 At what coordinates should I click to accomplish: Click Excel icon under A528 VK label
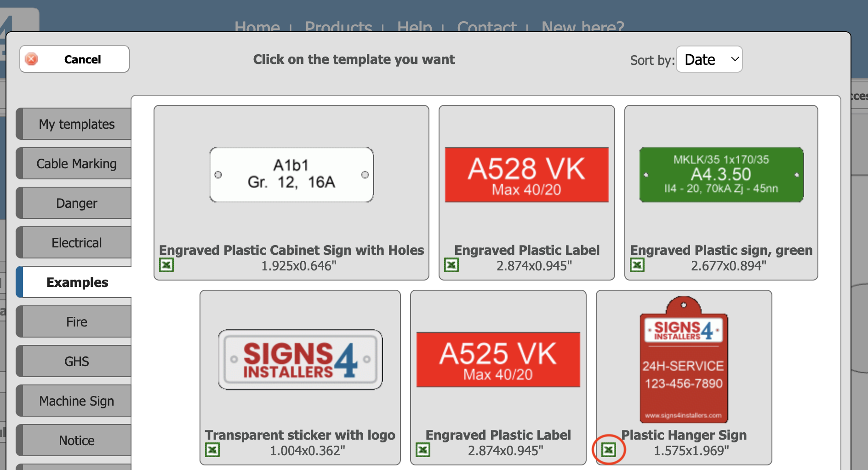[451, 265]
